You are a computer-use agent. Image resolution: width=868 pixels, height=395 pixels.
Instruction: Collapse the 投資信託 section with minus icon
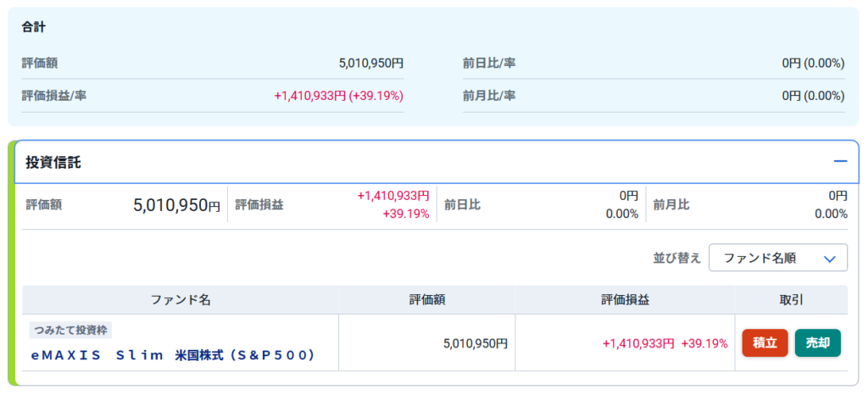tap(840, 161)
